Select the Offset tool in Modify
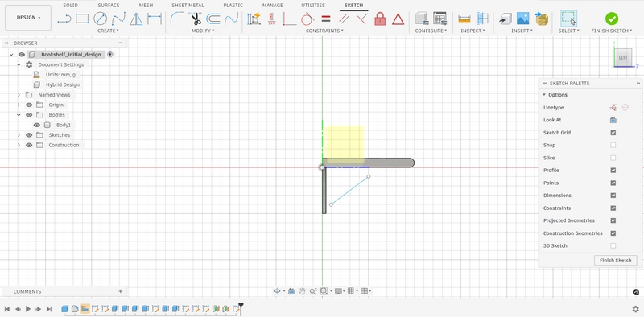Screen dimensions: 644x317 click(x=213, y=19)
